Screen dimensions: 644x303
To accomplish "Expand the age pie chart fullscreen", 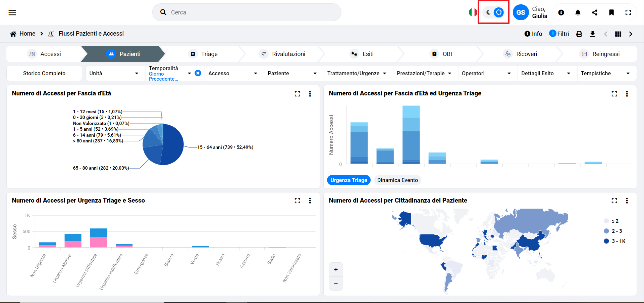I will coord(297,94).
